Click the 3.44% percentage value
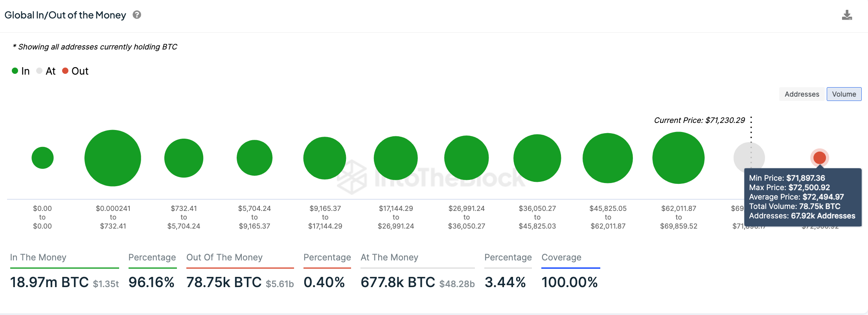Viewport: 868px width, 315px height. tap(505, 282)
